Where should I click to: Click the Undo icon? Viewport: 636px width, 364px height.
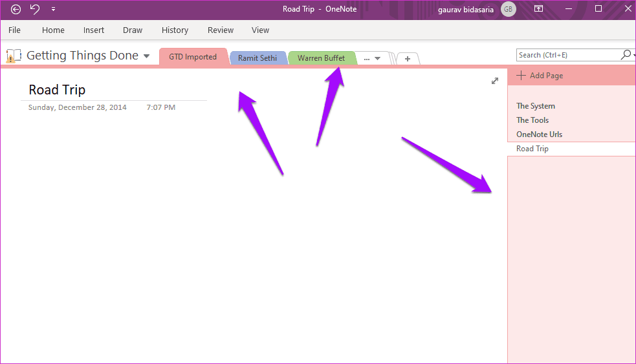pyautogui.click(x=35, y=9)
